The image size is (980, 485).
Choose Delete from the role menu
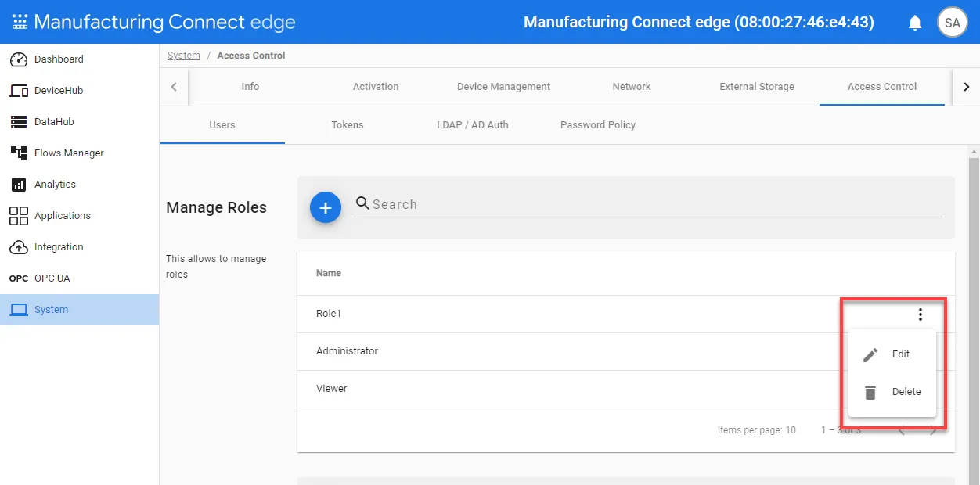pyautogui.click(x=892, y=392)
